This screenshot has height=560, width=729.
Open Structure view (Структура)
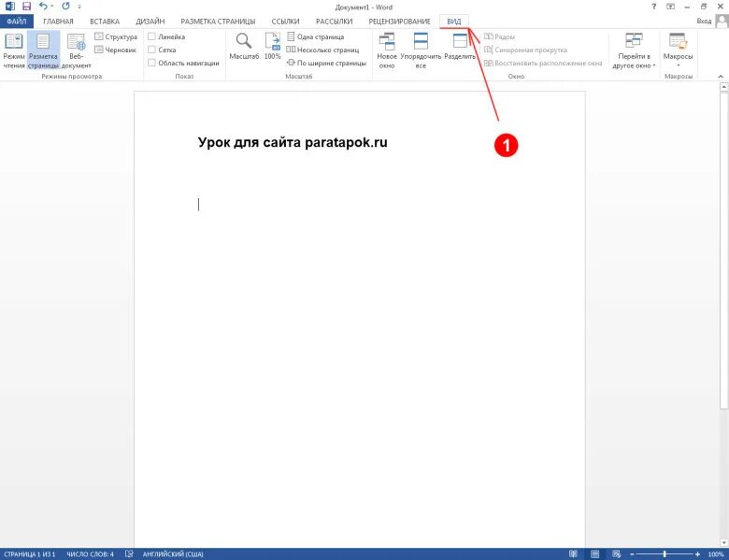pos(116,36)
